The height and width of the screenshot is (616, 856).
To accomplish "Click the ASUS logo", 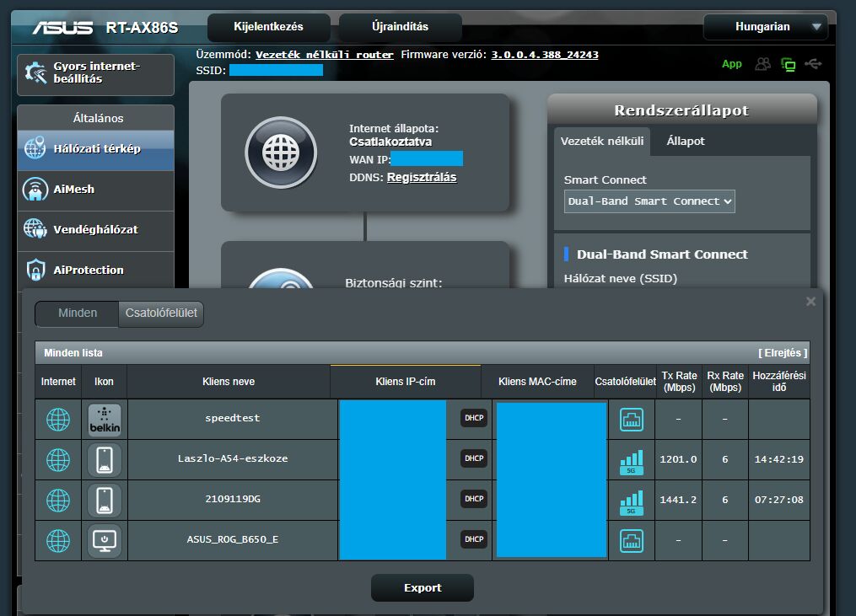I will (x=62, y=27).
